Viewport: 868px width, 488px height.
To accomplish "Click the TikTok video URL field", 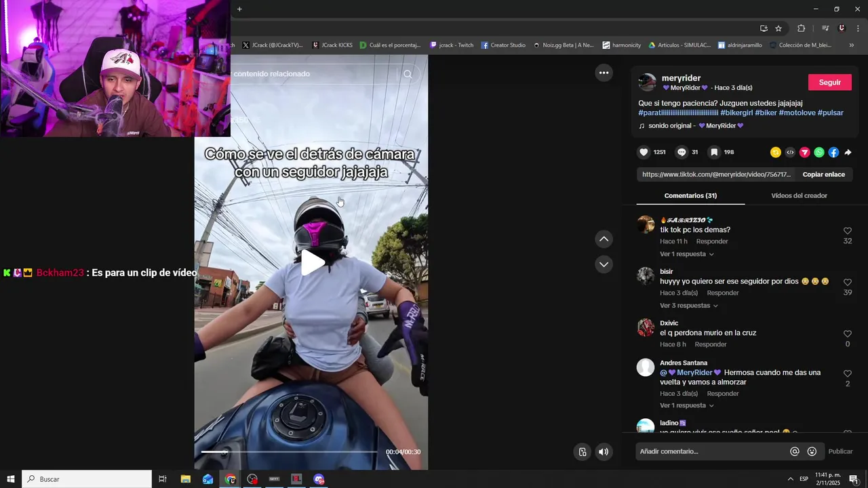I will (x=716, y=174).
